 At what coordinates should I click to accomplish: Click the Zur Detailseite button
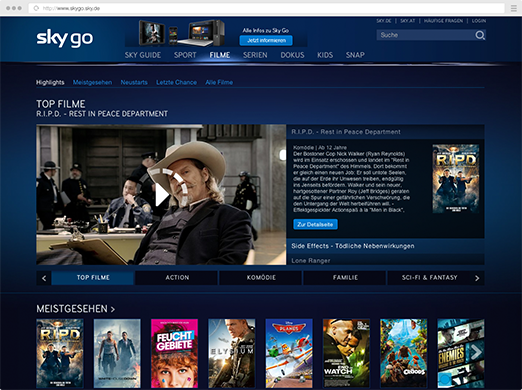click(x=315, y=224)
